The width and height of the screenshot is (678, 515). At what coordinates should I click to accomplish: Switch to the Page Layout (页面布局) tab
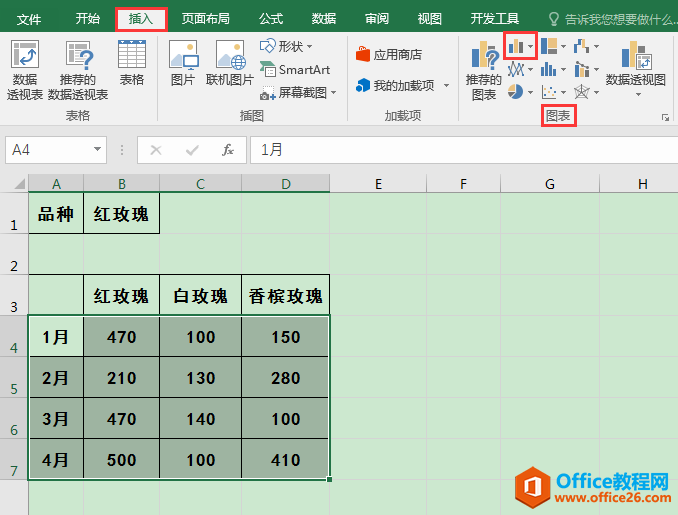pyautogui.click(x=205, y=19)
